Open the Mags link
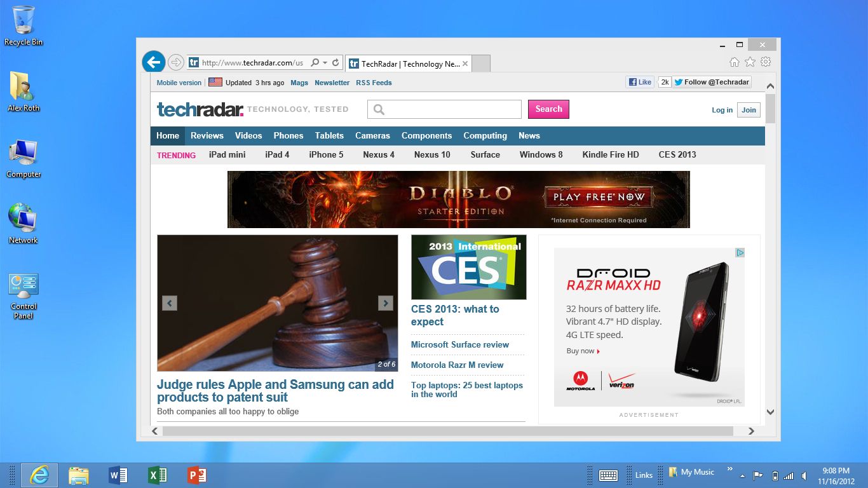The image size is (868, 488). click(299, 83)
